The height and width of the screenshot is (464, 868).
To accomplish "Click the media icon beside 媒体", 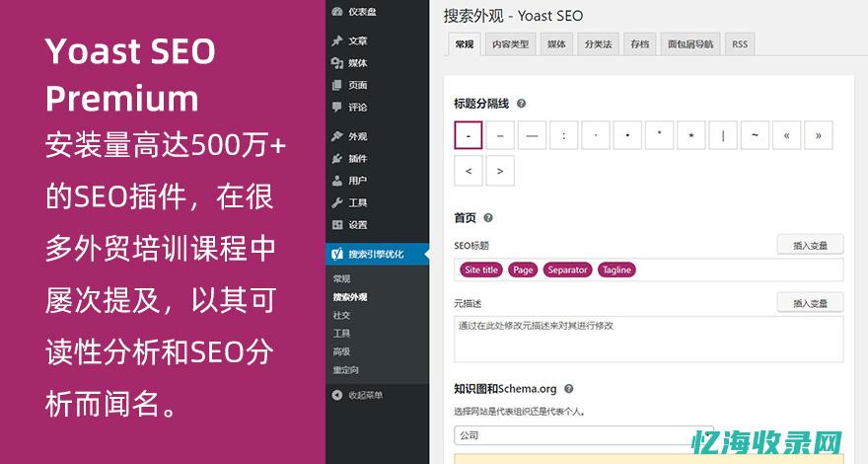I will click(x=337, y=63).
